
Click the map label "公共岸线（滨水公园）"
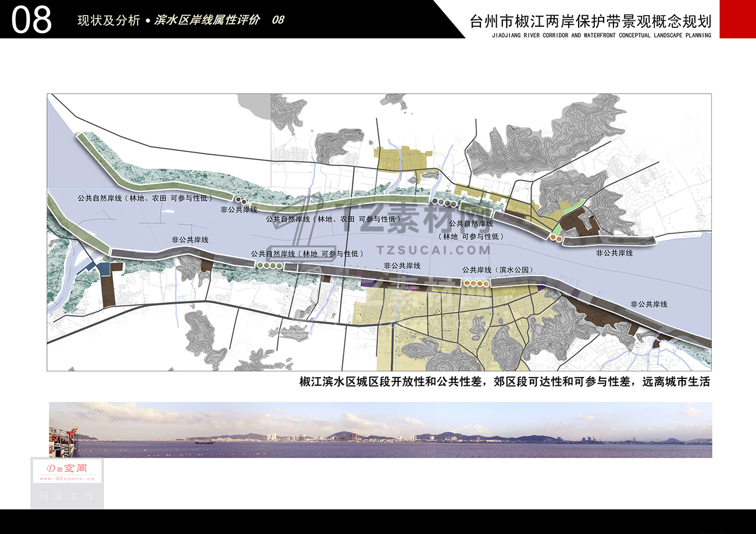[x=498, y=270]
